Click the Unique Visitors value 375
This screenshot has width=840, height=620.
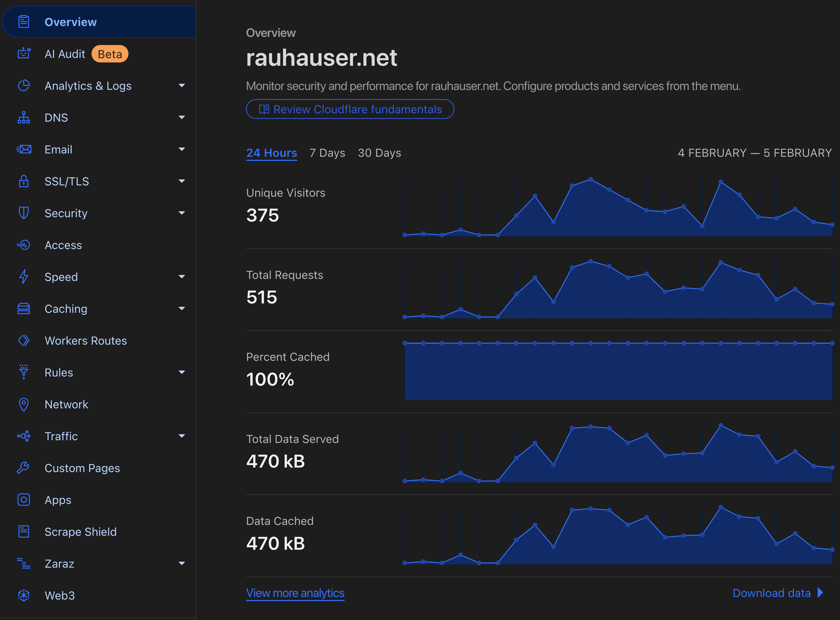click(262, 215)
